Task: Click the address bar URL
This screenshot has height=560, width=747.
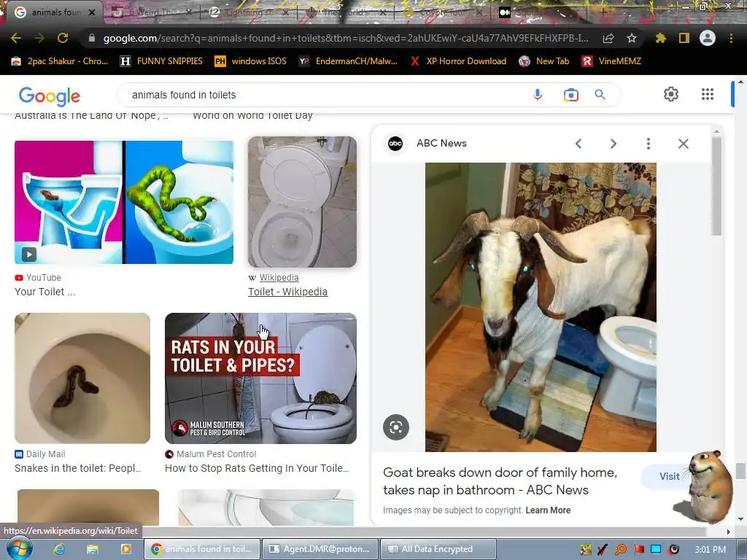Action: coord(346,38)
